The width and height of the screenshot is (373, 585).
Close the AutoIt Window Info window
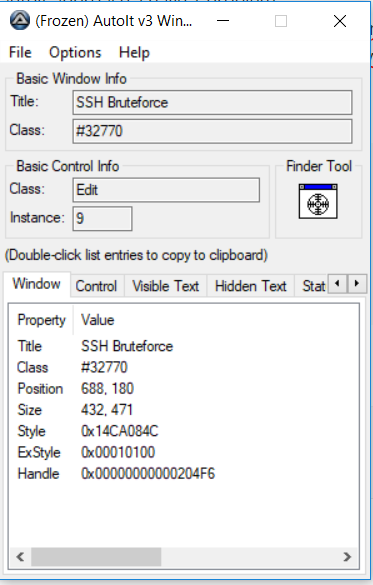click(x=340, y=21)
